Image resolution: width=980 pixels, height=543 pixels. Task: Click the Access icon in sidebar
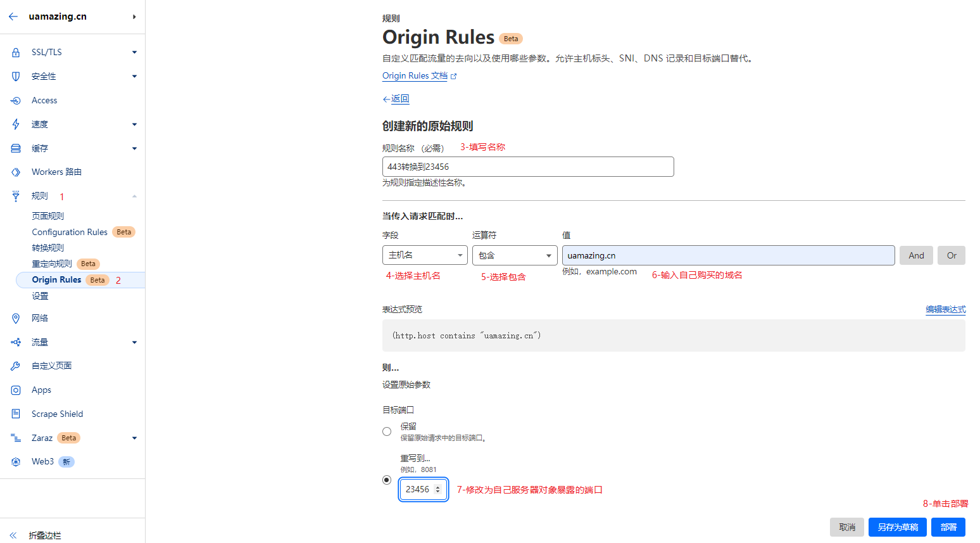16,100
